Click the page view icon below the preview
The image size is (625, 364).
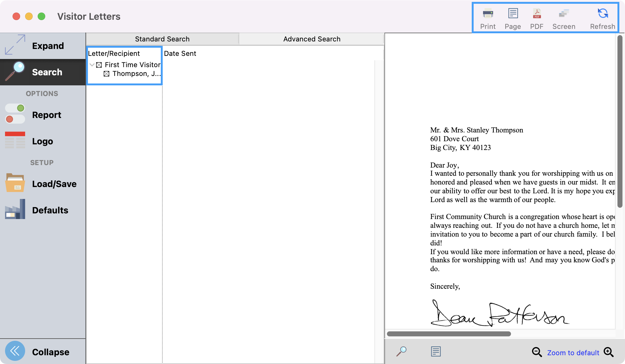pyautogui.click(x=436, y=351)
